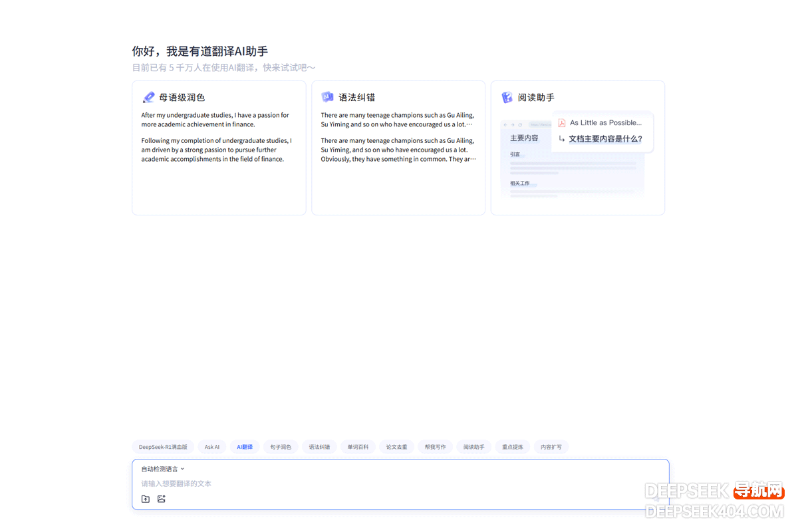798x532 pixels.
Task: Open the 母语级润色 card title
Action: (x=182, y=97)
